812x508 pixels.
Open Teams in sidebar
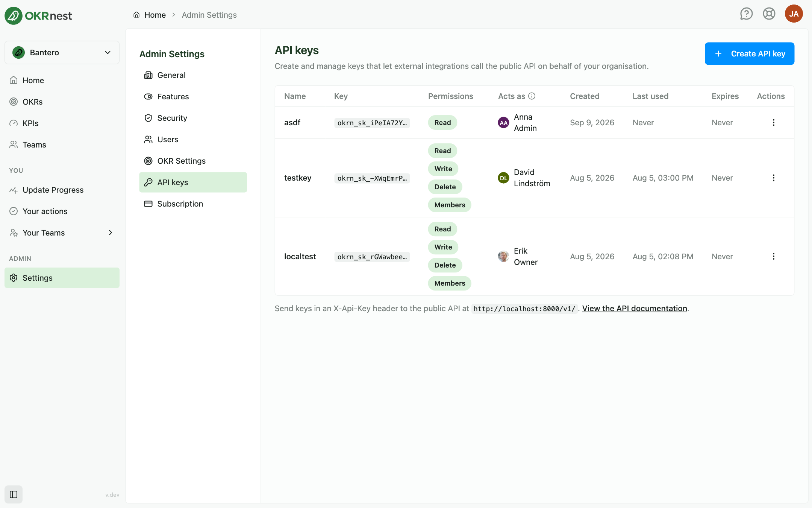[x=62, y=144]
